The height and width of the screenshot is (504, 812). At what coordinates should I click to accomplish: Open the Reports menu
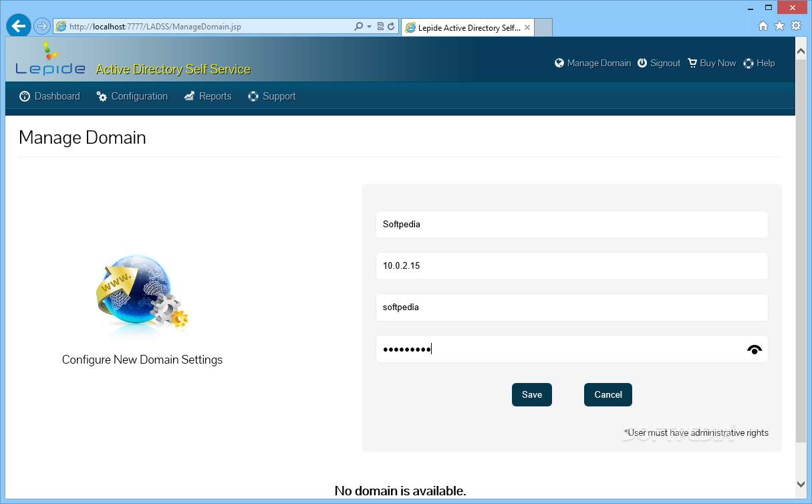pyautogui.click(x=215, y=96)
